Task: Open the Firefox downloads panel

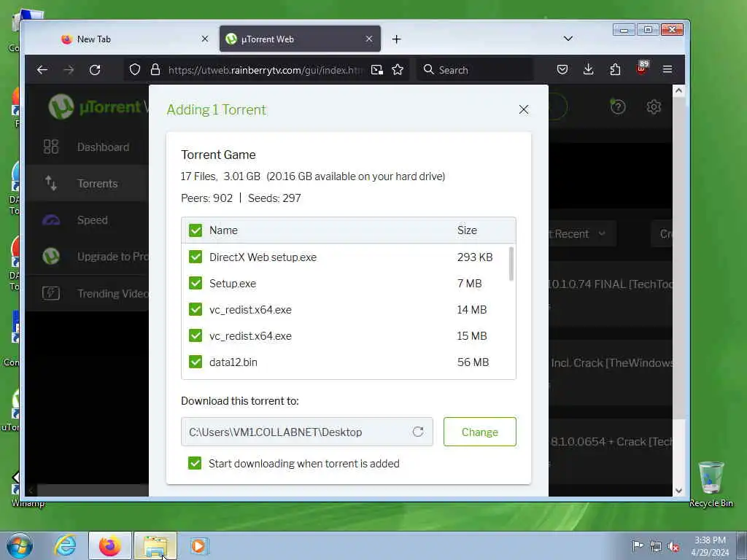Action: [x=589, y=70]
